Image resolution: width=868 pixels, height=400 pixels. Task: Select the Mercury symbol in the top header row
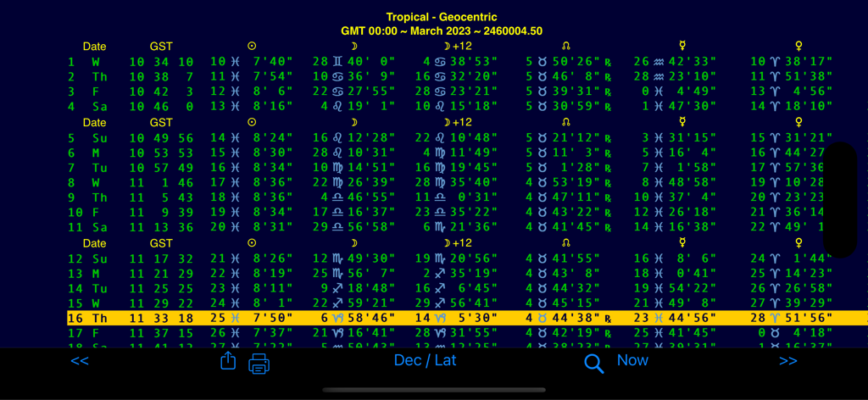point(682,47)
